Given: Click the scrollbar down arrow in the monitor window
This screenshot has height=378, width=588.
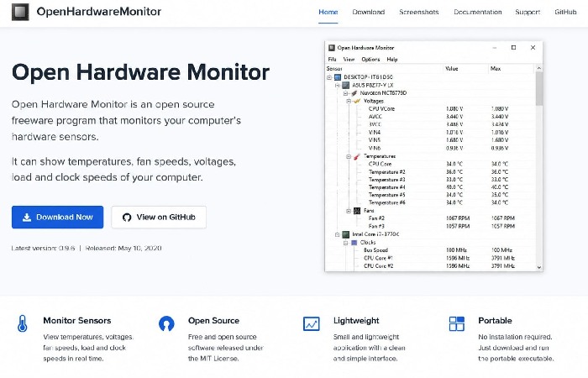Looking at the screenshot, I should click(x=539, y=267).
